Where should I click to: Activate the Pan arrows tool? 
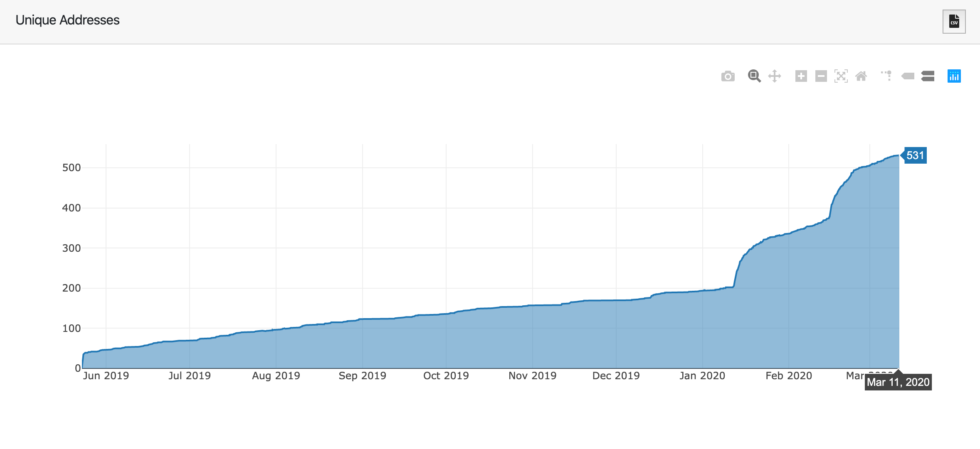pos(774,76)
